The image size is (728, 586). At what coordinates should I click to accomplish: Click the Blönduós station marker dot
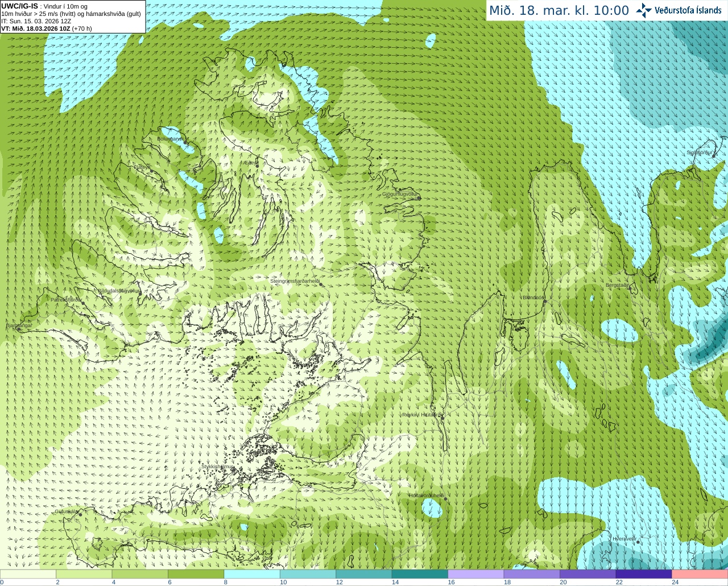545,302
